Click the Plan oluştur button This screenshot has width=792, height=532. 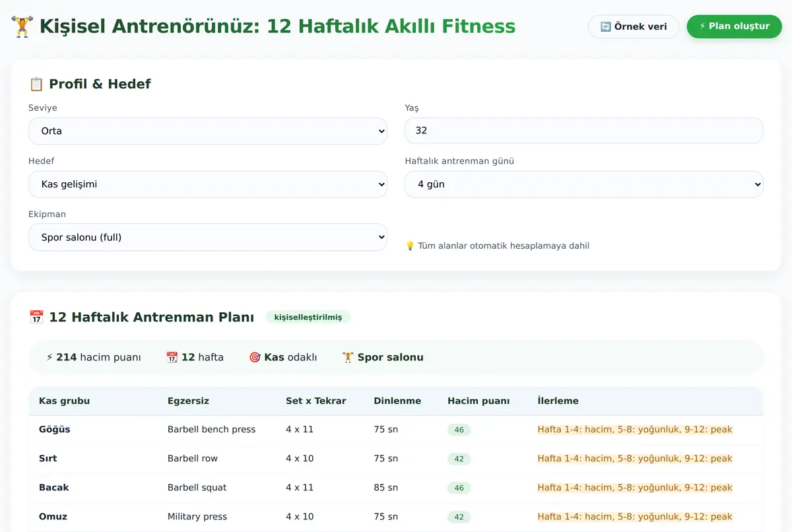734,26
